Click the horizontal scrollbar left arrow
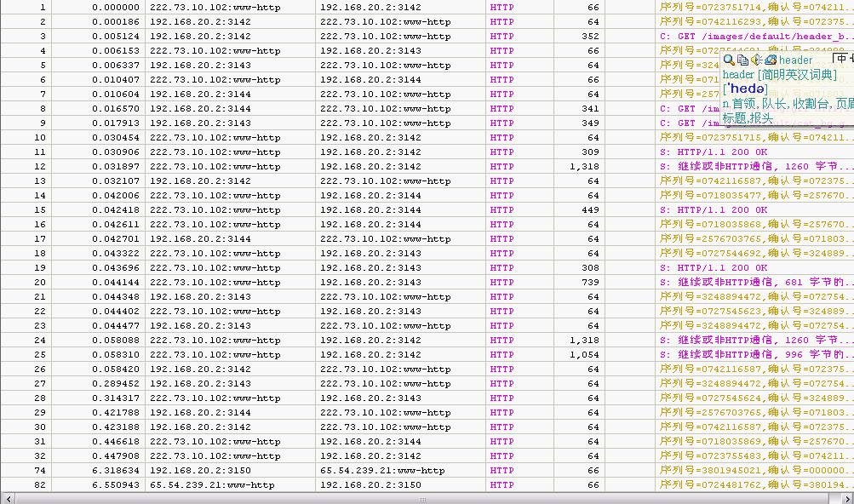 pos(8,499)
